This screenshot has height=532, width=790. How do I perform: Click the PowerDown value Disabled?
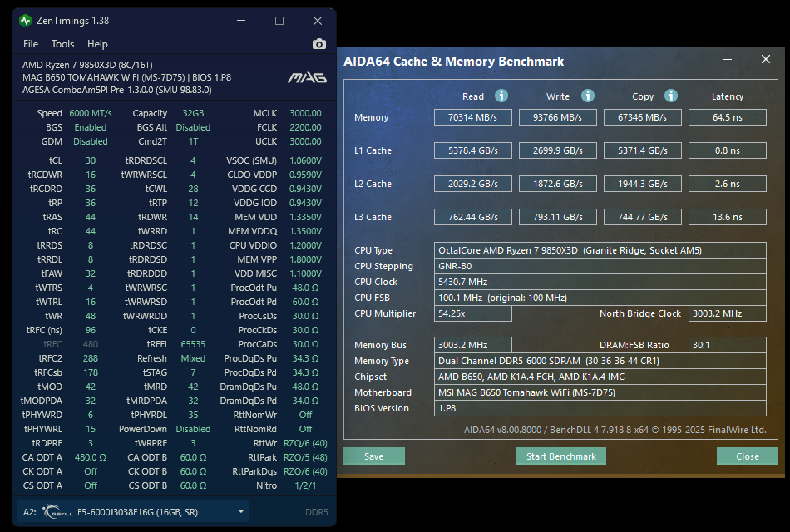pos(193,429)
